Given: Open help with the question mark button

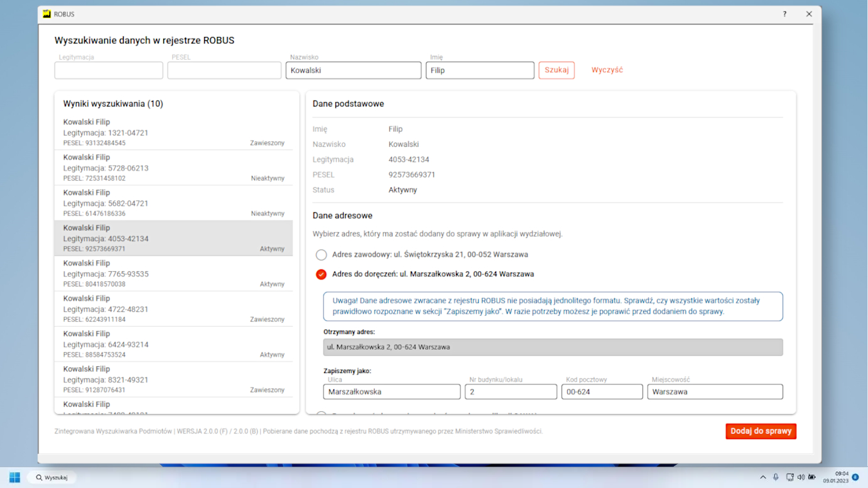Looking at the screenshot, I should coord(784,14).
